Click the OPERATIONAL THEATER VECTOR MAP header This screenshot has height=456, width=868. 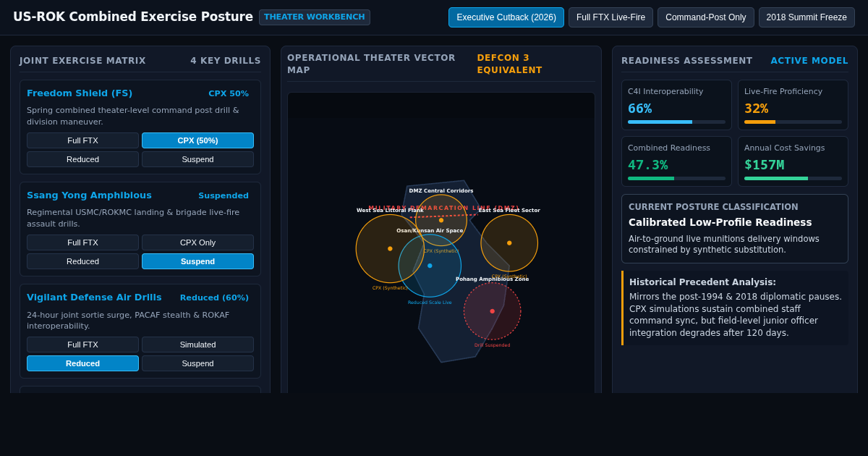[371, 64]
